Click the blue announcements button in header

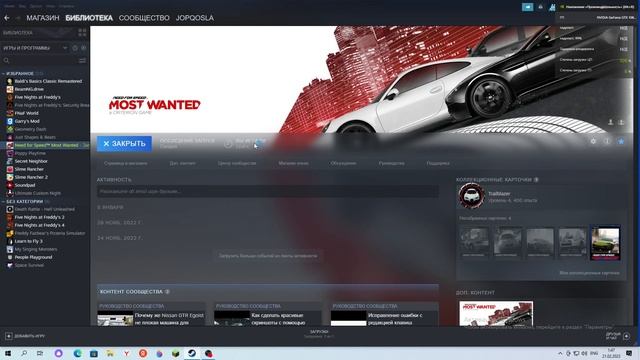(527, 7)
